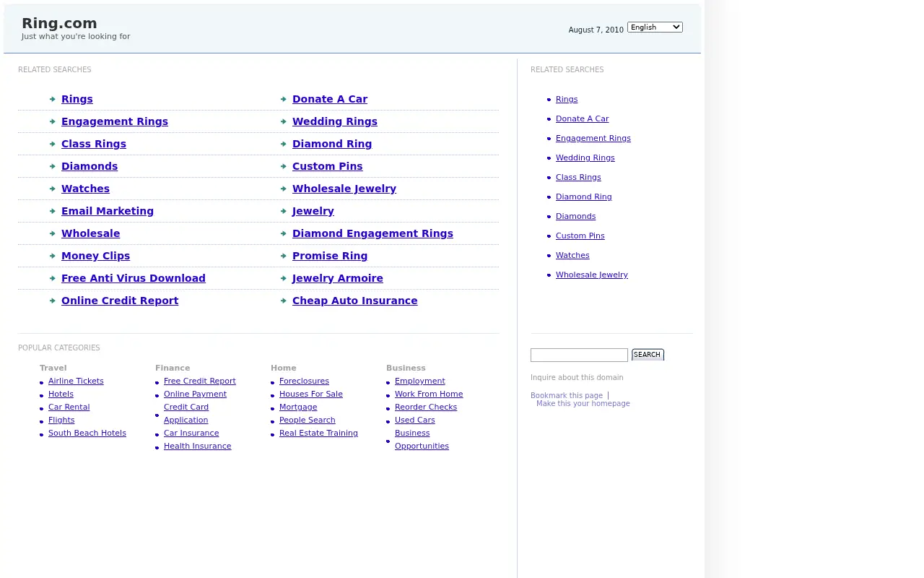Open the large bold Wedding Rings link
The image size is (924, 578).
tap(335, 121)
